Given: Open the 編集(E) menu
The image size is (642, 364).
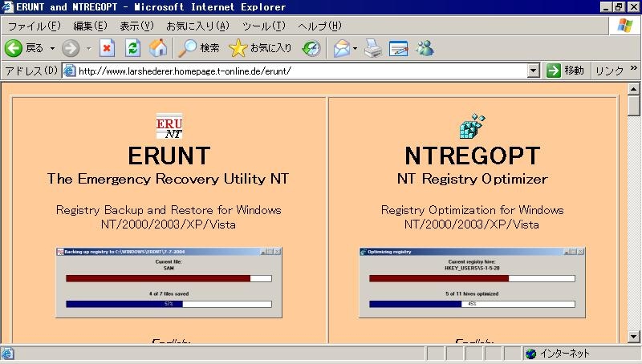Looking at the screenshot, I should [x=90, y=26].
